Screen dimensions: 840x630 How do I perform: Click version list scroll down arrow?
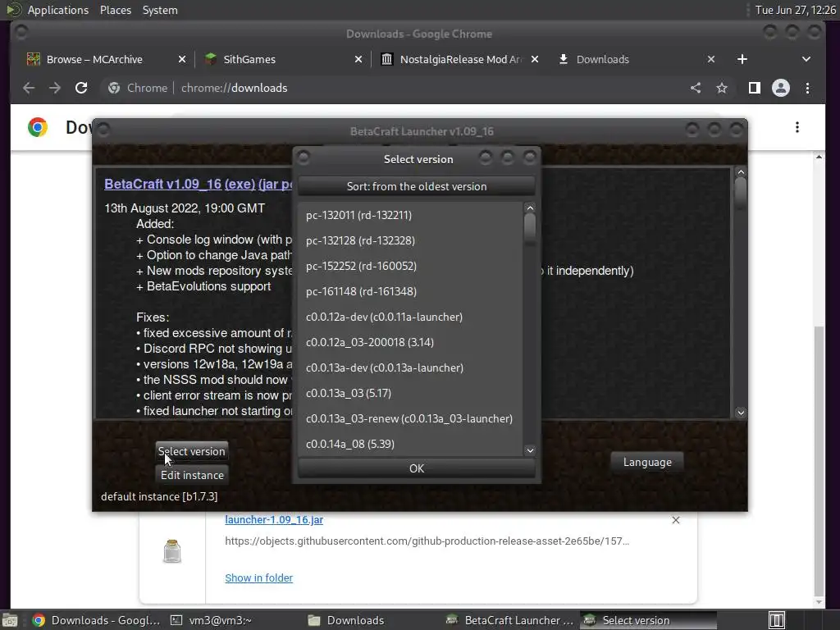point(530,450)
